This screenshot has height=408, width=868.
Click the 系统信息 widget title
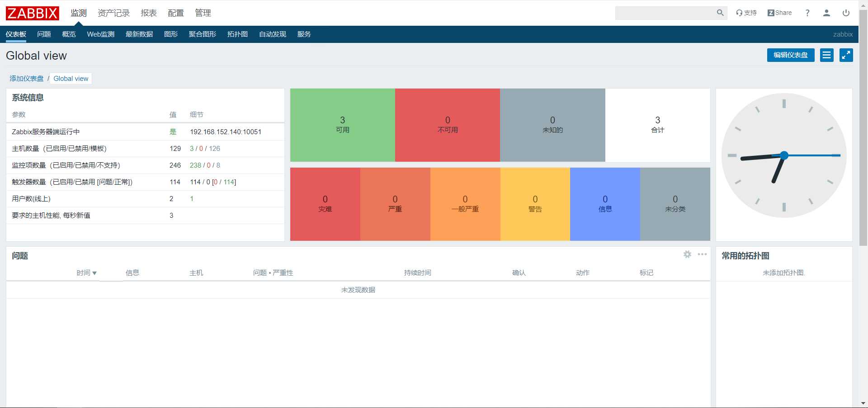click(x=28, y=98)
